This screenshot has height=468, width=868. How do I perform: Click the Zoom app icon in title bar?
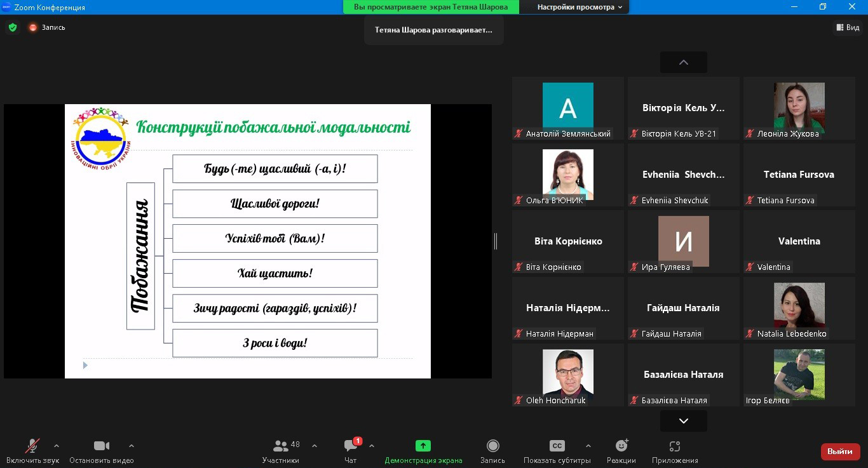(6, 7)
